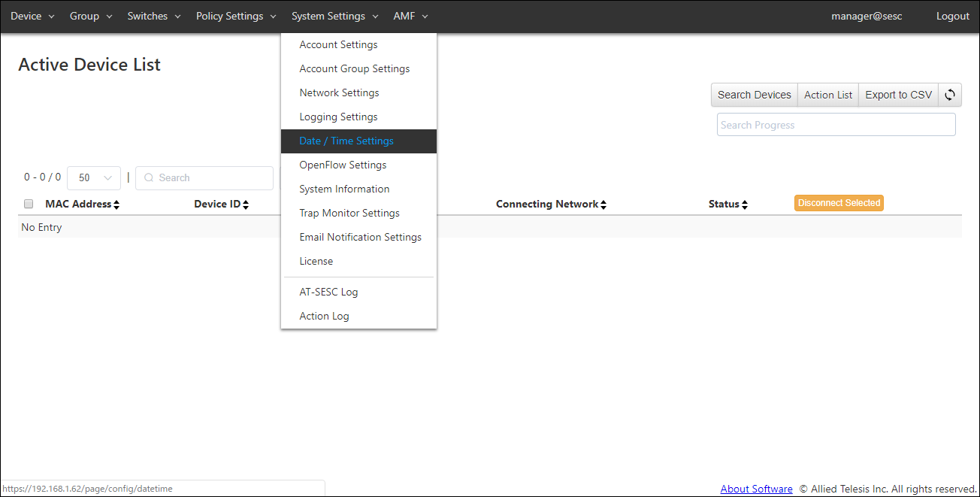Choose OpenFlow Settings from the menu
Screen dimensions: 980x497
[343, 165]
